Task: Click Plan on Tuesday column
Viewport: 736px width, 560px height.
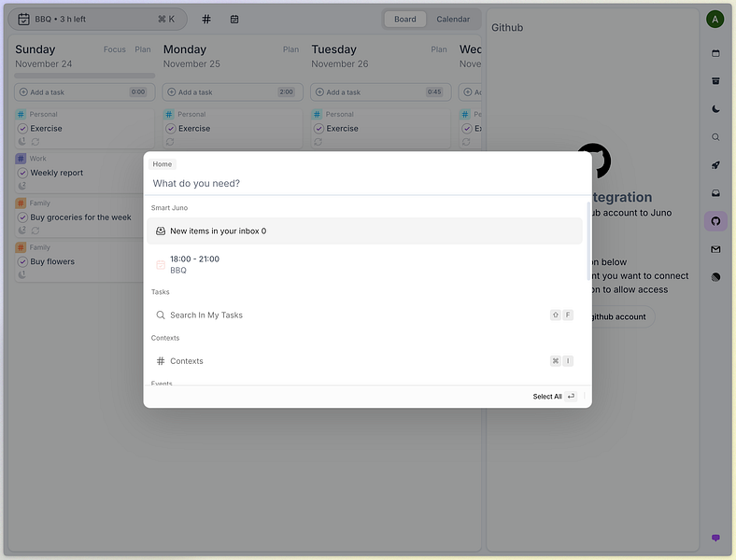Action: tap(439, 49)
